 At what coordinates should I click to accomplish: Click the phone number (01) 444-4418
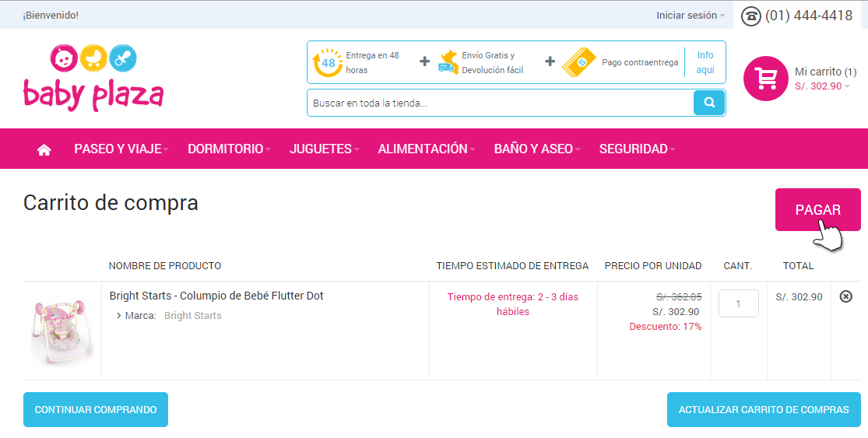click(809, 16)
